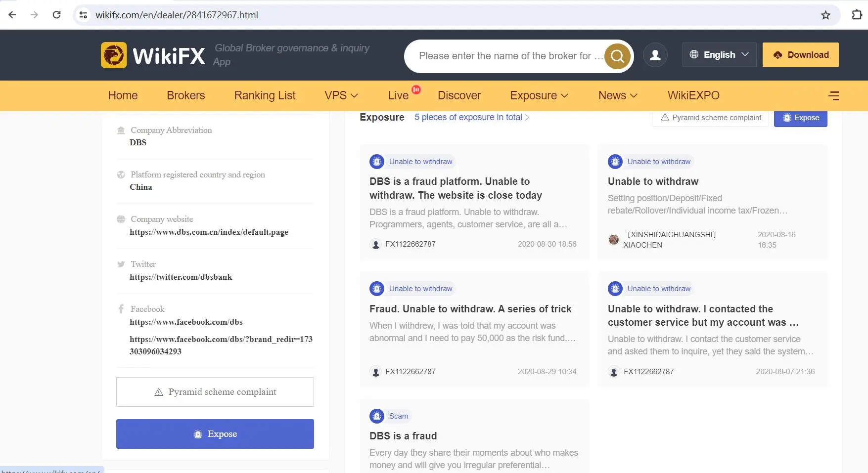Open the facebook.com/dbs link
The image size is (868, 473).
(x=186, y=322)
